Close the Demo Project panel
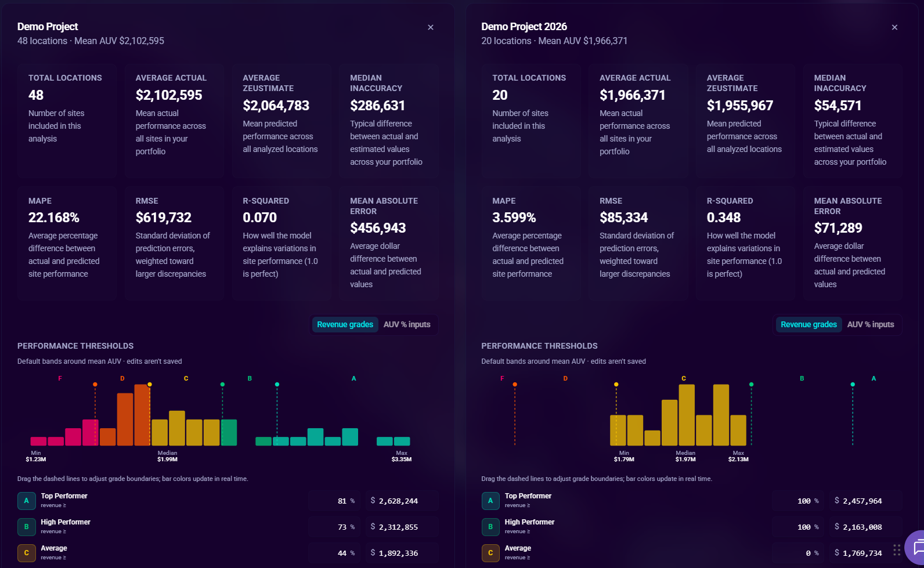This screenshot has height=568, width=924. coord(431,27)
